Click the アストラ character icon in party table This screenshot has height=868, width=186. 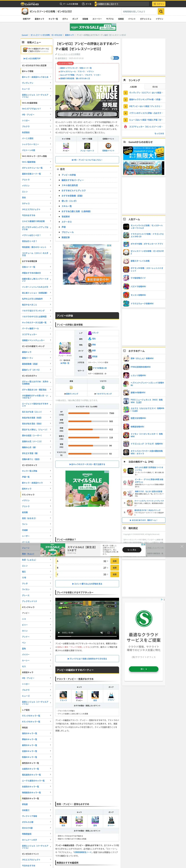click(x=63, y=695)
